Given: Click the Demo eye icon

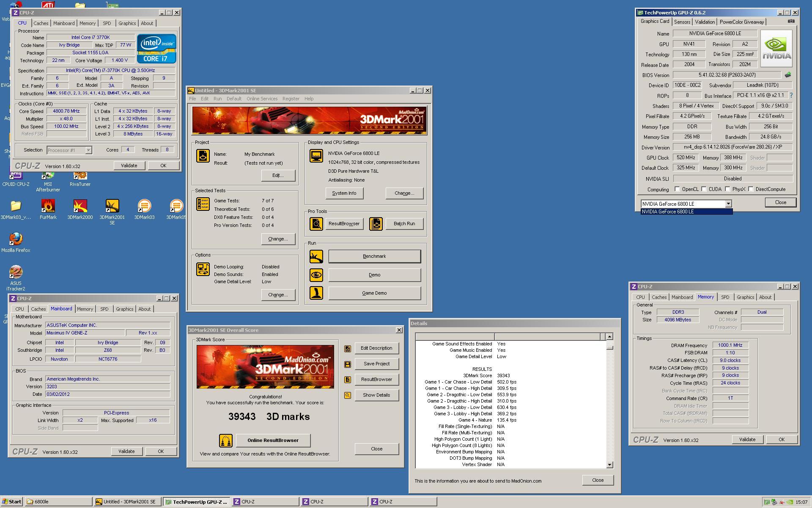Looking at the screenshot, I should click(316, 275).
